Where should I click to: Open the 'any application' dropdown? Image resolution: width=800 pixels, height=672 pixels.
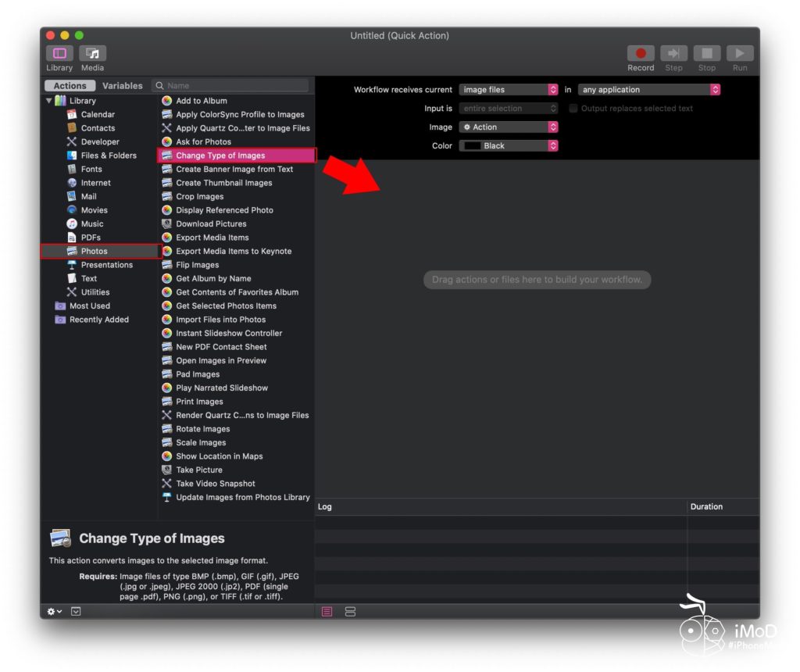coord(648,90)
